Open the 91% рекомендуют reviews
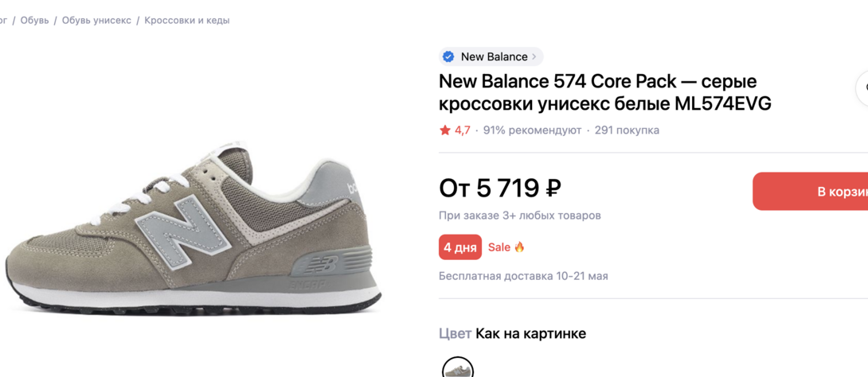This screenshot has height=377, width=868. pyautogui.click(x=532, y=130)
